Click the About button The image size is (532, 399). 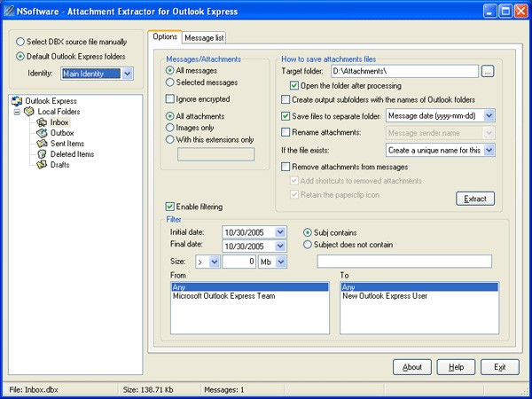pos(412,367)
